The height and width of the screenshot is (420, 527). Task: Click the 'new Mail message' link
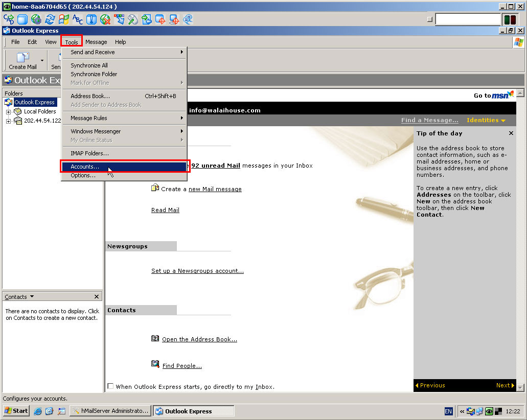pyautogui.click(x=215, y=189)
